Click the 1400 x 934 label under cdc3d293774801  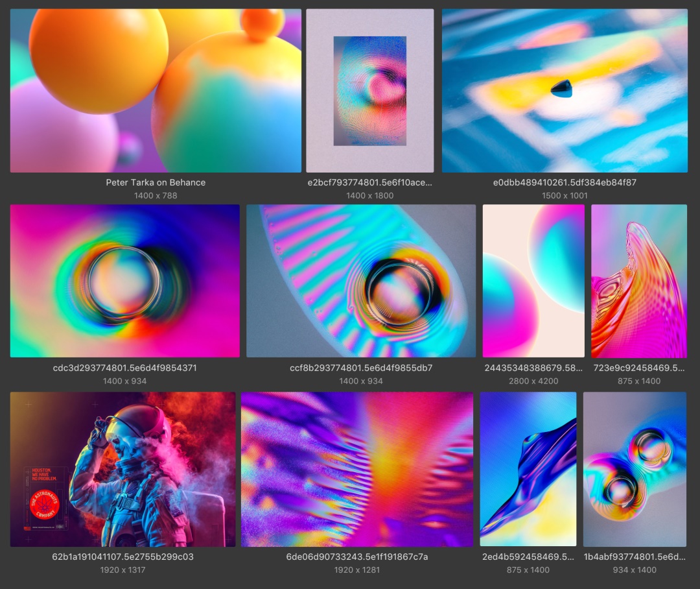[x=125, y=381]
